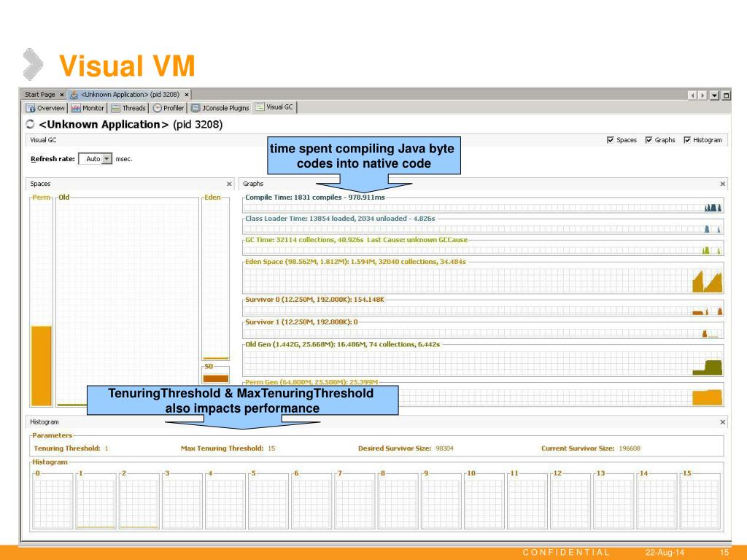Click the Old Gen graph
Viewport: 747px width, 560px height.
pos(483,361)
